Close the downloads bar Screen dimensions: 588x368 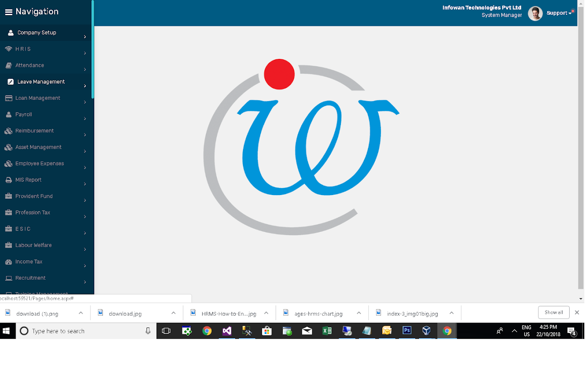tap(577, 312)
